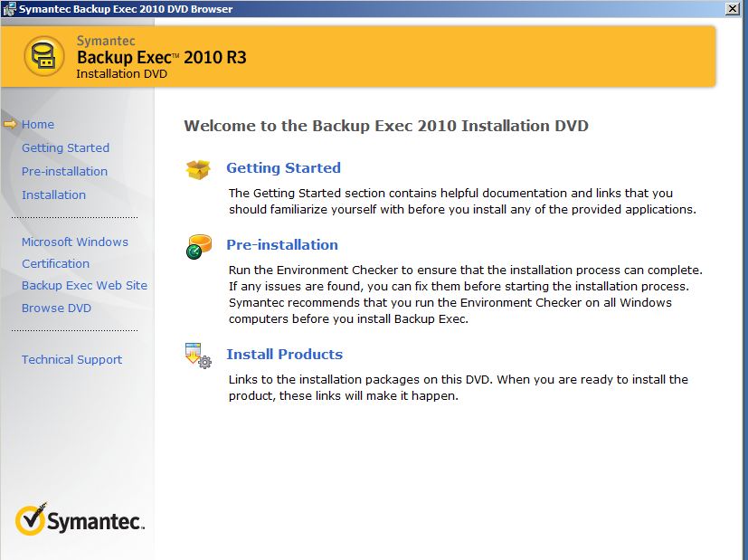The image size is (748, 560).
Task: Select Home in the sidebar
Action: [38, 124]
